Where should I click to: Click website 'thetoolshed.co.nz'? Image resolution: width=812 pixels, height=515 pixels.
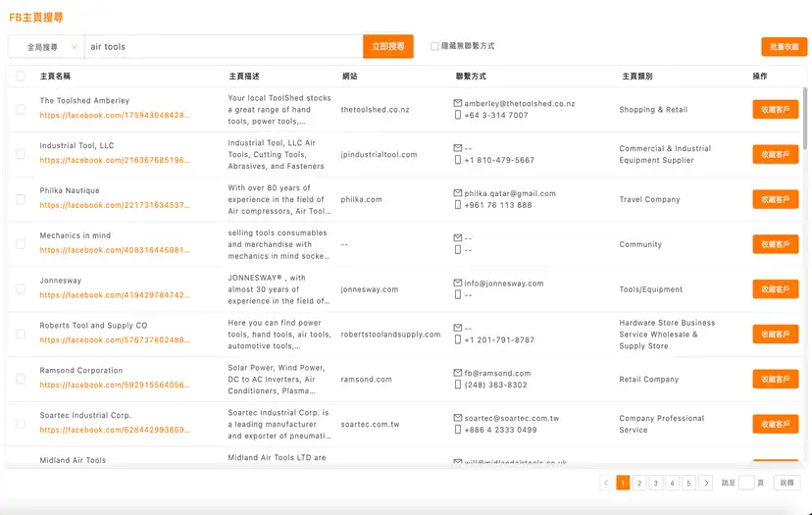[375, 109]
